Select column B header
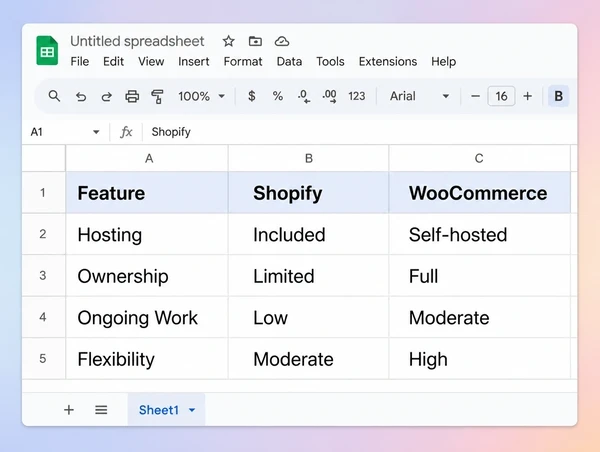 (x=308, y=158)
